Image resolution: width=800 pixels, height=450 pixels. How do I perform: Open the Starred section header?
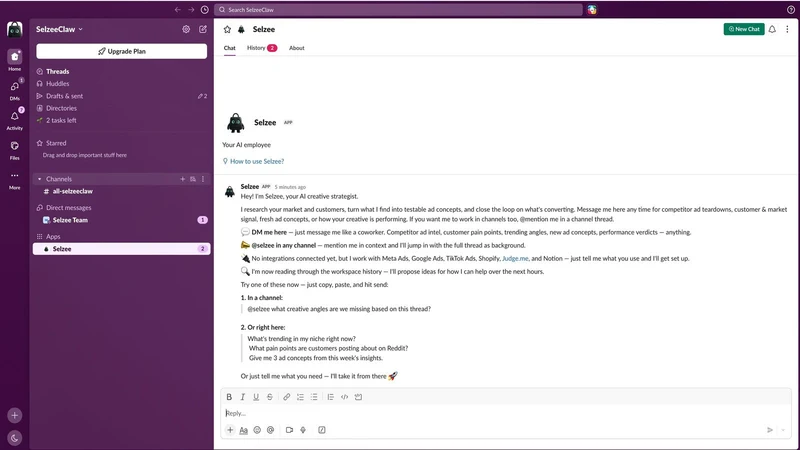[x=56, y=143]
